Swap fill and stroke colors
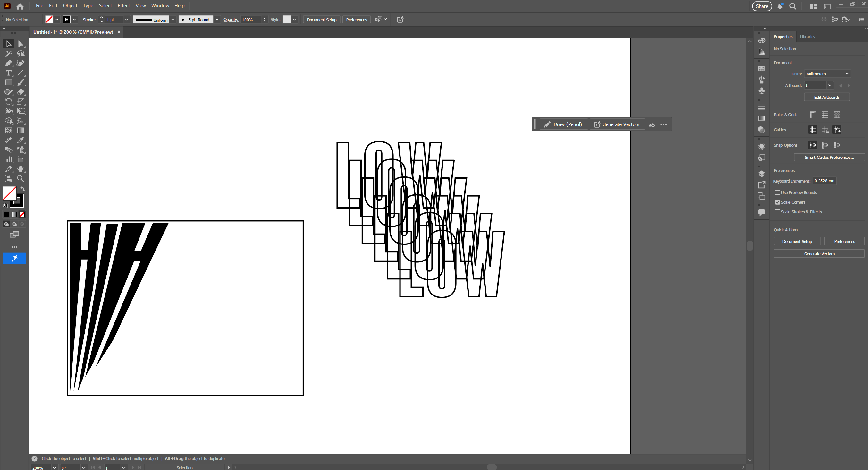This screenshot has height=470, width=868. pos(22,189)
